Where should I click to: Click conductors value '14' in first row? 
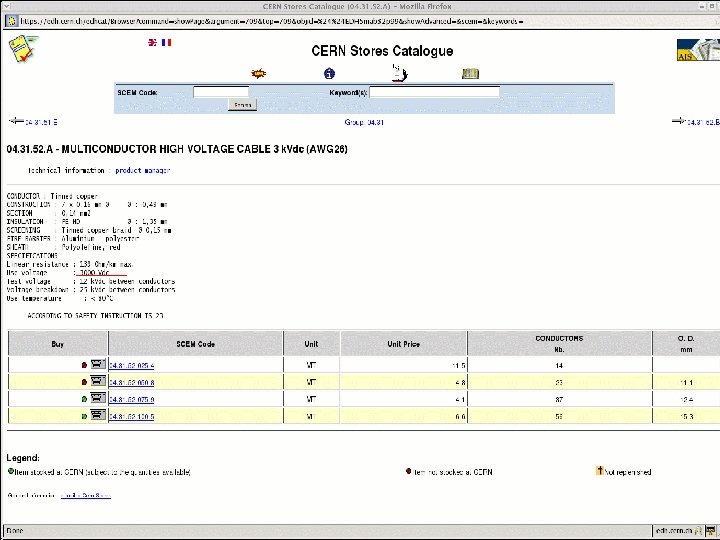point(559,366)
